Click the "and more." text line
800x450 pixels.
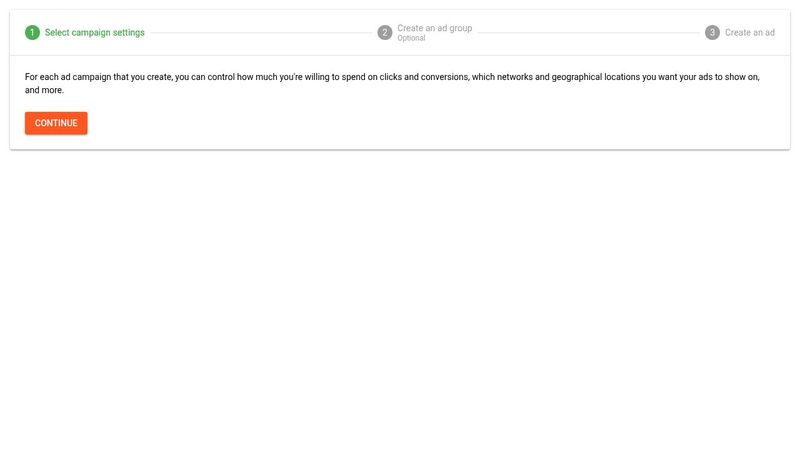point(44,90)
